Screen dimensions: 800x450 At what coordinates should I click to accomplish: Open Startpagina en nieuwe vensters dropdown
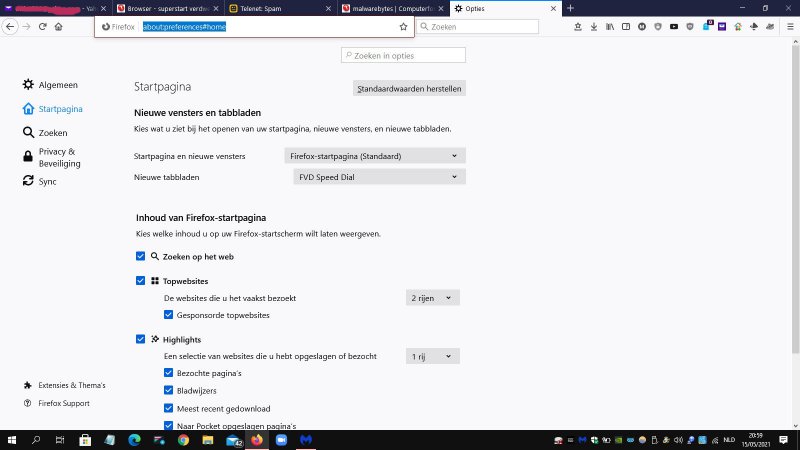pyautogui.click(x=375, y=156)
